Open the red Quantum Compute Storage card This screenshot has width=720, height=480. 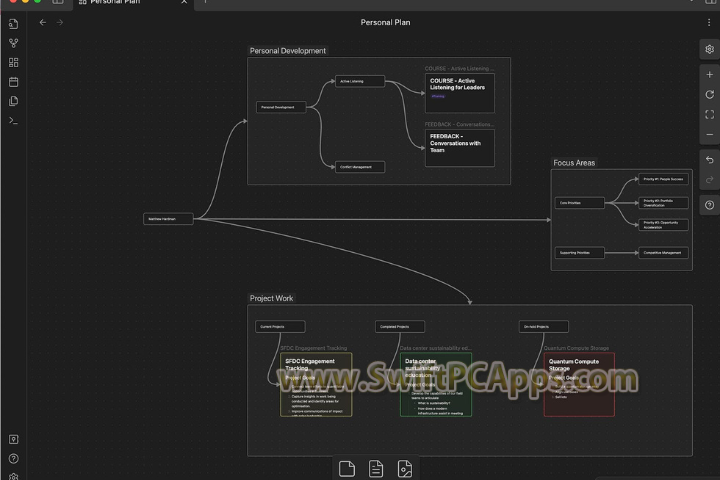pos(579,384)
